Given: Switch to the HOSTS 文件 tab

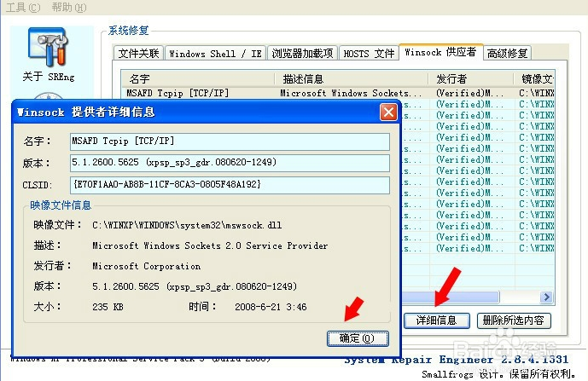Looking at the screenshot, I should coord(369,53).
